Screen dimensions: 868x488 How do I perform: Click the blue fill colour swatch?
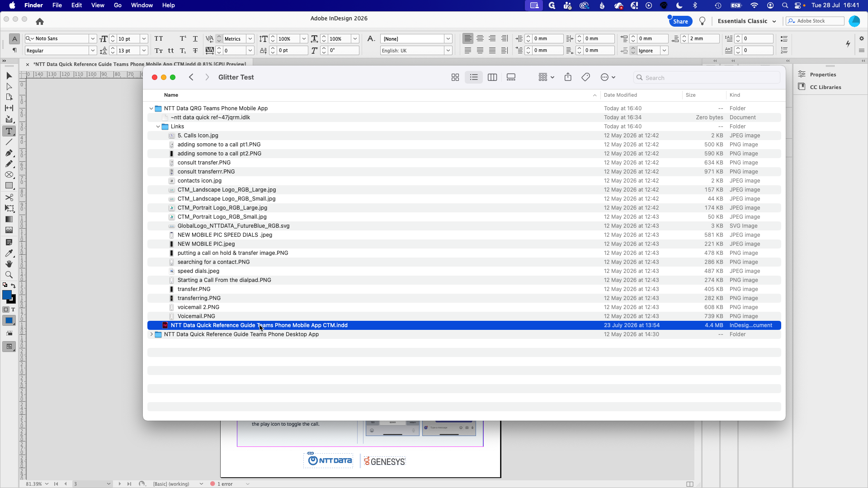pos(7,295)
